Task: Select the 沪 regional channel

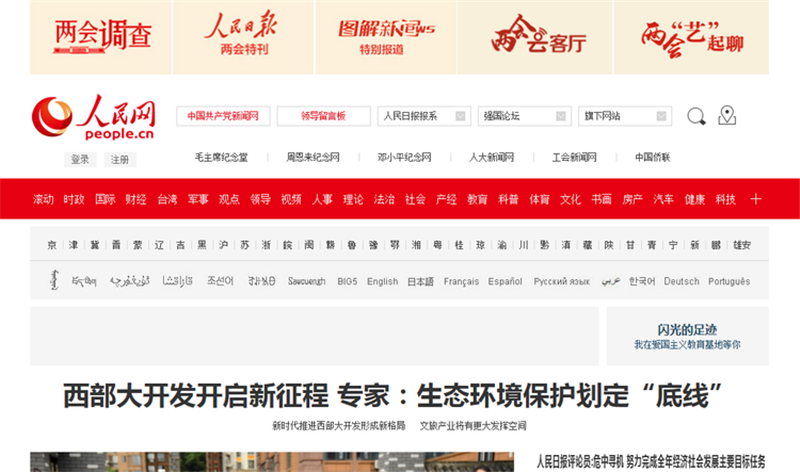Action: (x=223, y=245)
